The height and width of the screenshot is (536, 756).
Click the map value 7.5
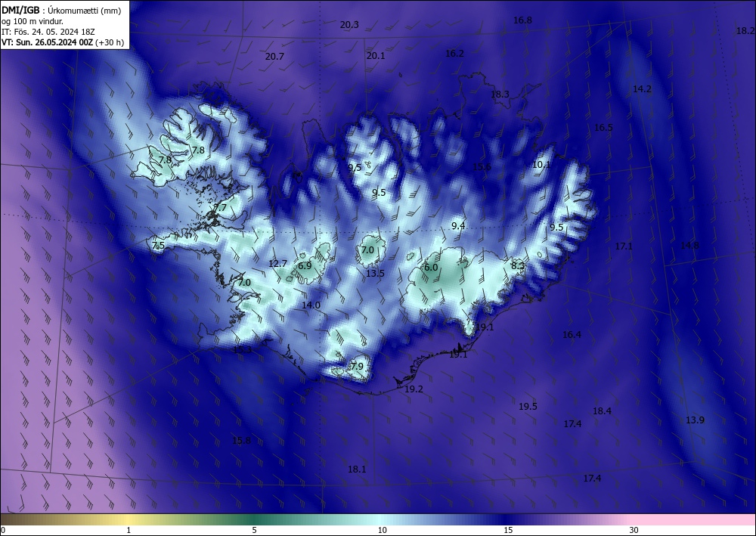click(x=158, y=246)
